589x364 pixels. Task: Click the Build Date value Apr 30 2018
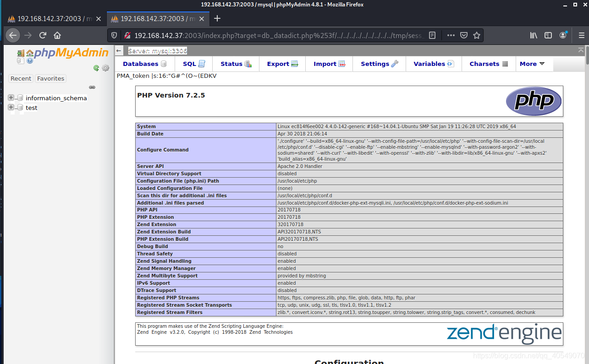tap(302, 134)
